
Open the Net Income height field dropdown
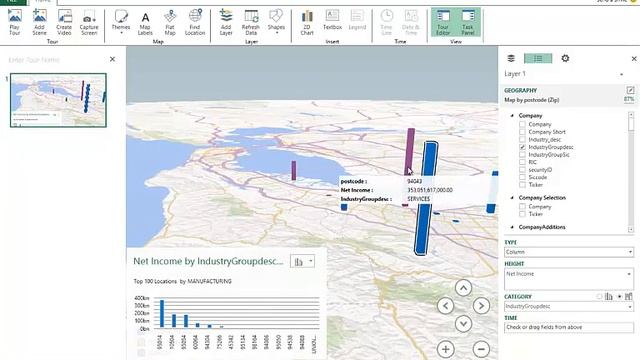(629, 274)
